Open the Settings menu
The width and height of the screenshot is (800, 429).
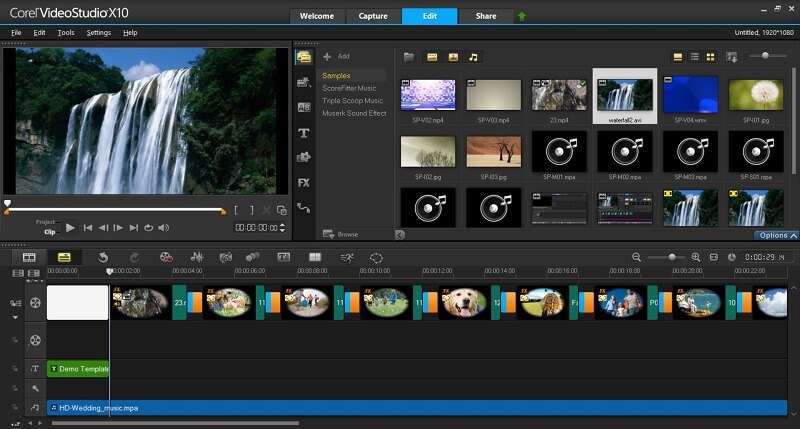coord(98,33)
